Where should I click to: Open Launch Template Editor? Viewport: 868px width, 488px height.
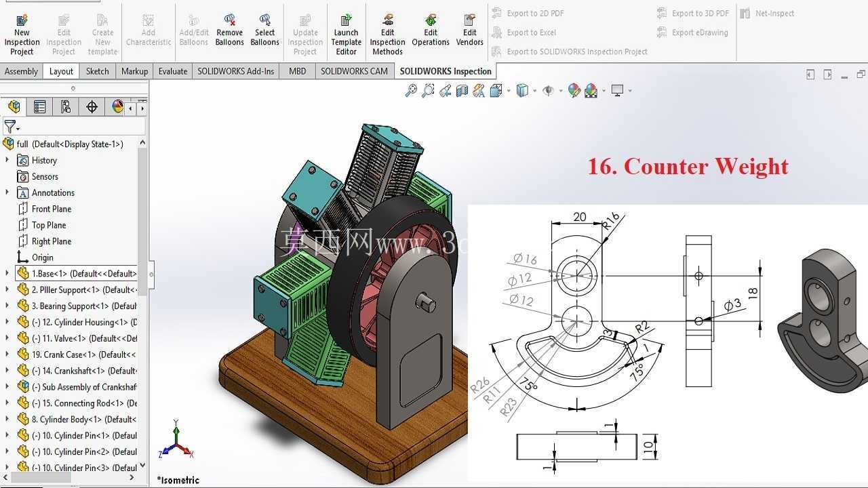pos(346,34)
